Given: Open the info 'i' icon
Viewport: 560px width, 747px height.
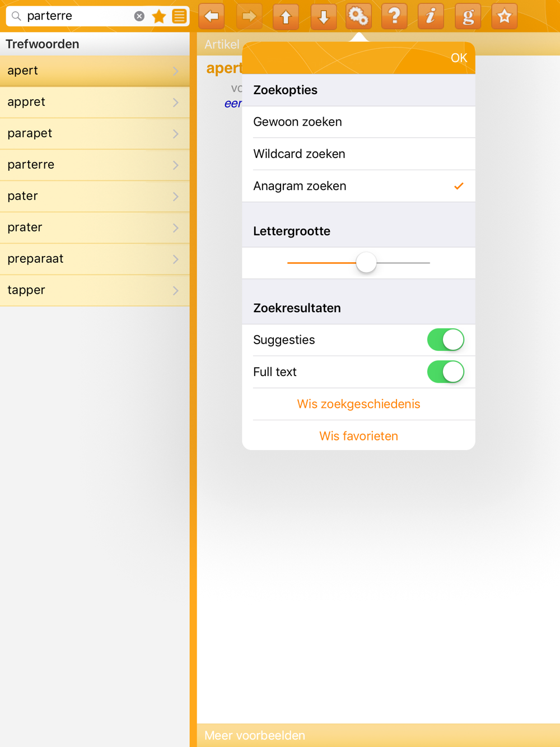Looking at the screenshot, I should [x=431, y=16].
